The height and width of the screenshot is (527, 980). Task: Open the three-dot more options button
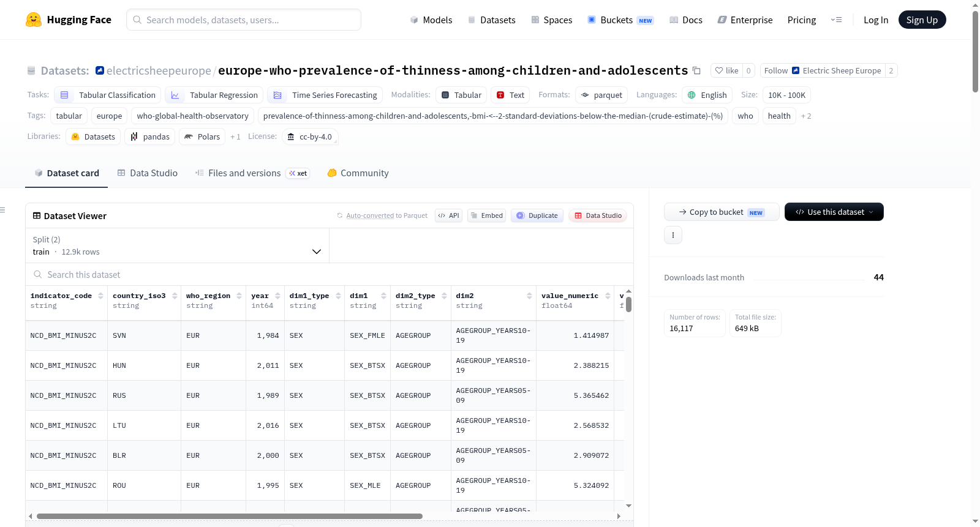click(673, 235)
